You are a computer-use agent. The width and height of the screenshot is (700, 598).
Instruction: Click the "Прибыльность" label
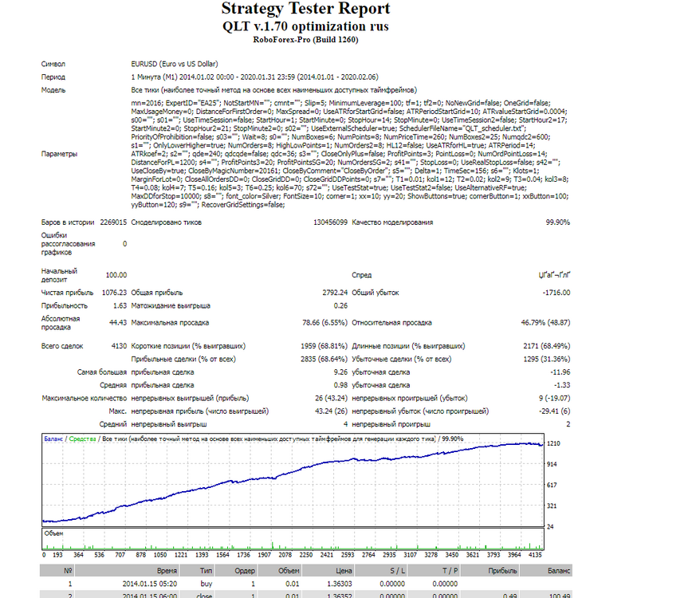(x=65, y=306)
